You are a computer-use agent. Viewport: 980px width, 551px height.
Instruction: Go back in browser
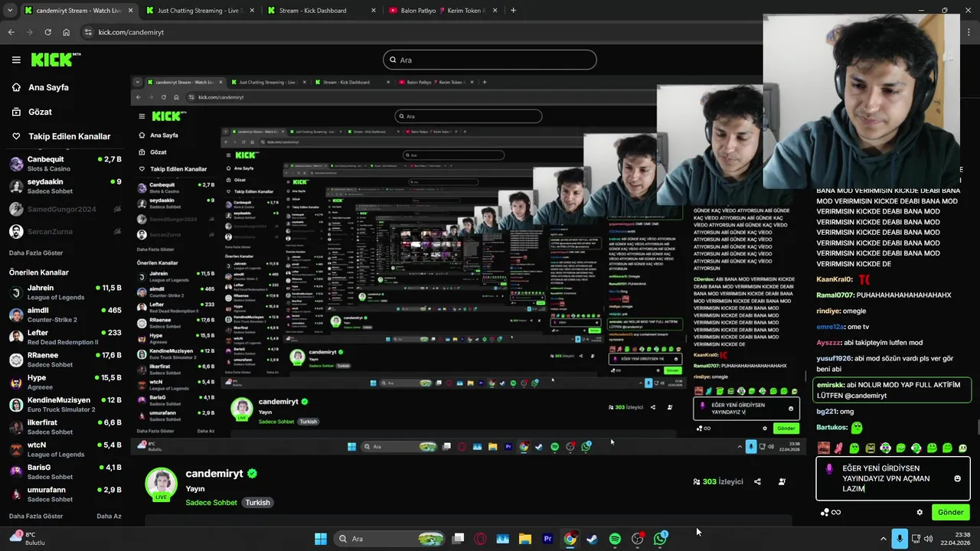point(11,32)
